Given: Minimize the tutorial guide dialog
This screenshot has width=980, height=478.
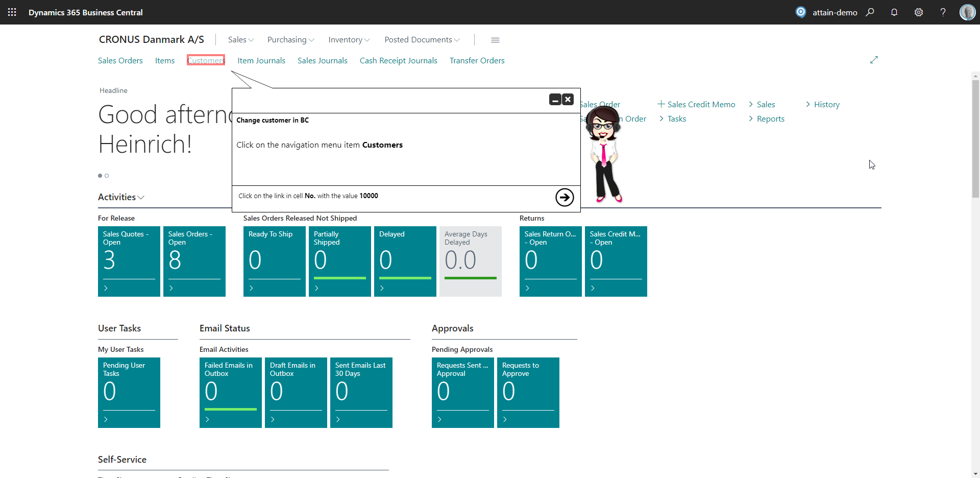Looking at the screenshot, I should click(555, 100).
